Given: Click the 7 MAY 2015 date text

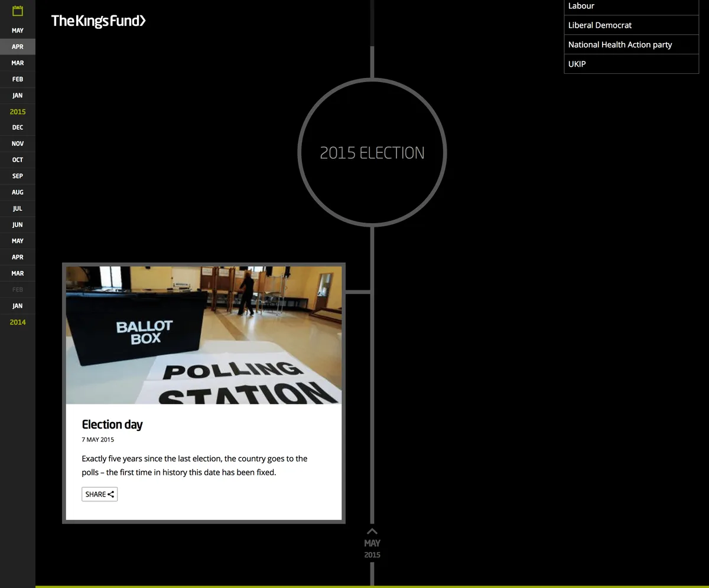Looking at the screenshot, I should pos(98,440).
